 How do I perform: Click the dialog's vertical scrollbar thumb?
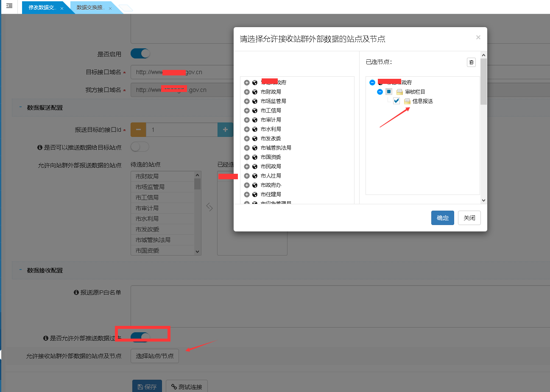click(483, 81)
